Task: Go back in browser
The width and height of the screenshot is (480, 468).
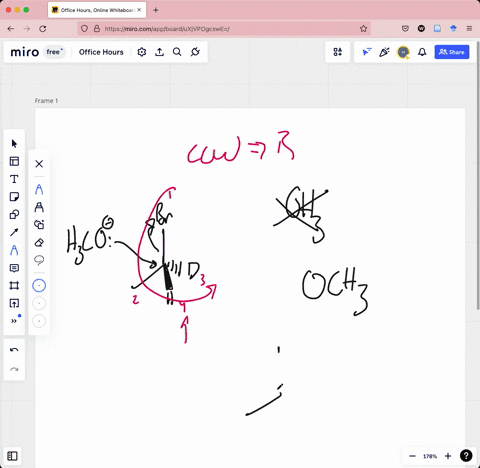Action: (11, 29)
